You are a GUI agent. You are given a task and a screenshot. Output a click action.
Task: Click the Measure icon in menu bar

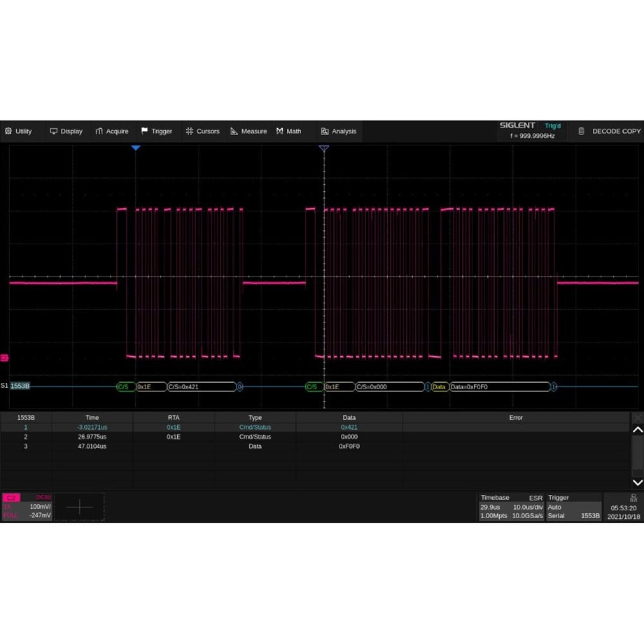234,132
